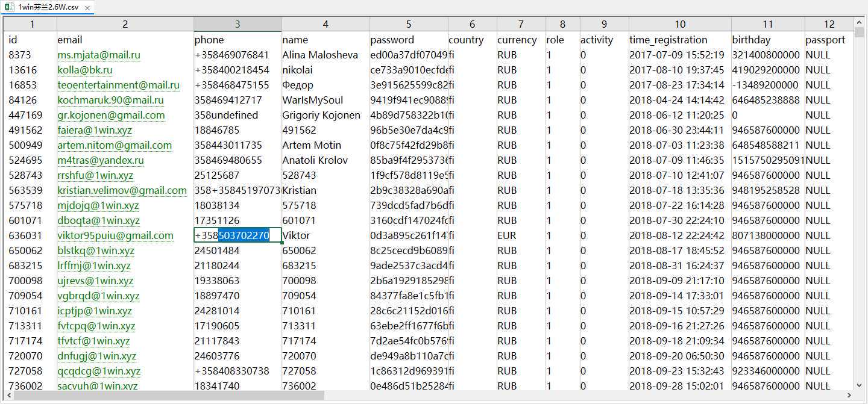The width and height of the screenshot is (868, 404).
Task: Click the 'email' header cell
Action: (125, 40)
